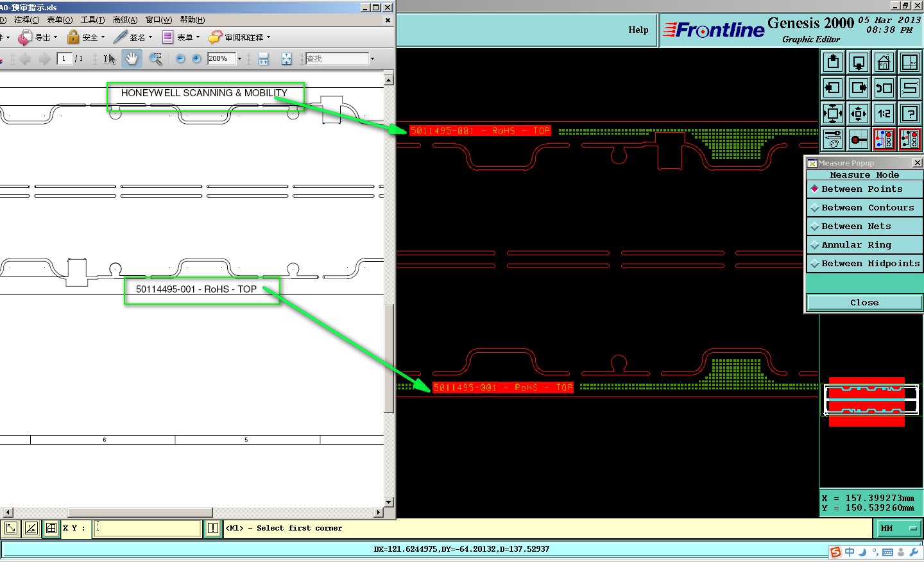Screen dimensions: 924x562
Task: Click the page number input field
Action: (x=65, y=58)
